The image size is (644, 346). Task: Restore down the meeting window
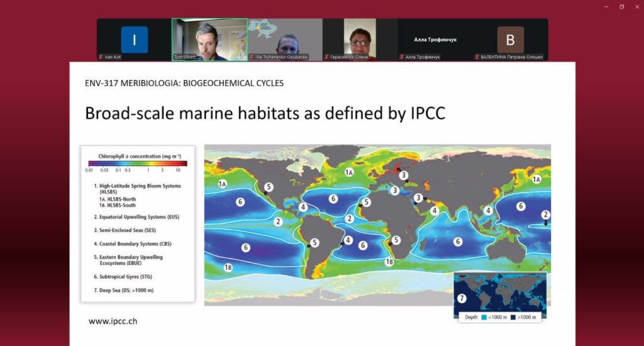coord(621,6)
